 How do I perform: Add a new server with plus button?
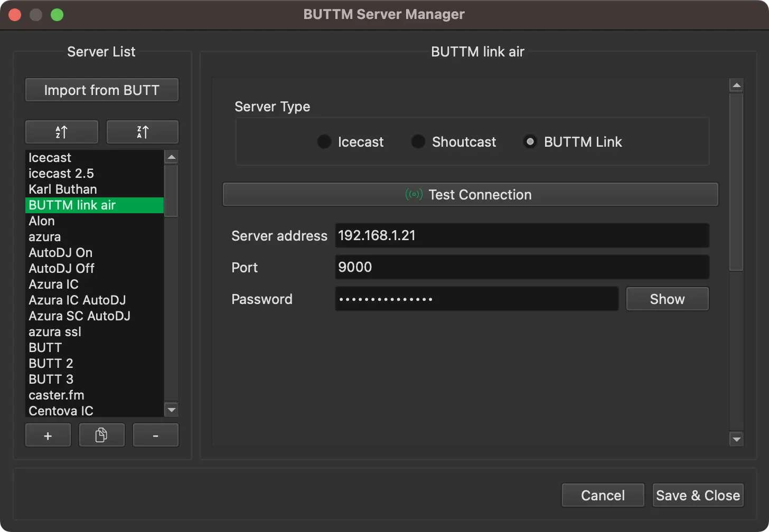(48, 435)
